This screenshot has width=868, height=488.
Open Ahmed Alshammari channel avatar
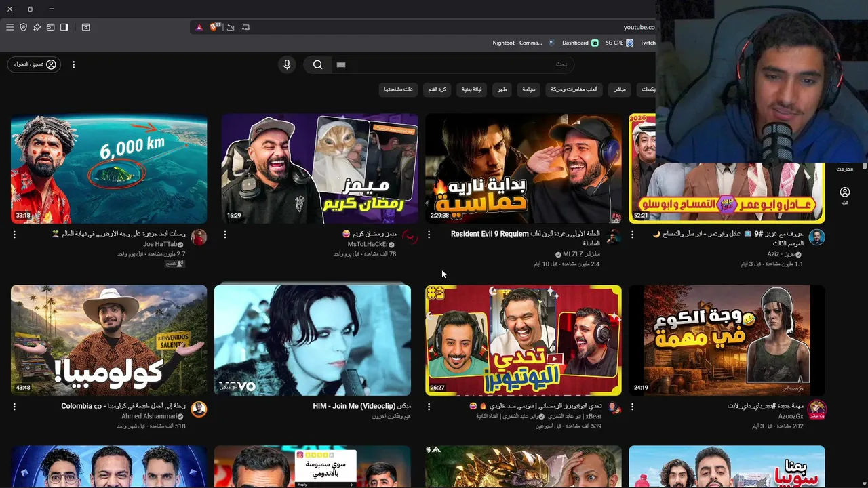(199, 409)
